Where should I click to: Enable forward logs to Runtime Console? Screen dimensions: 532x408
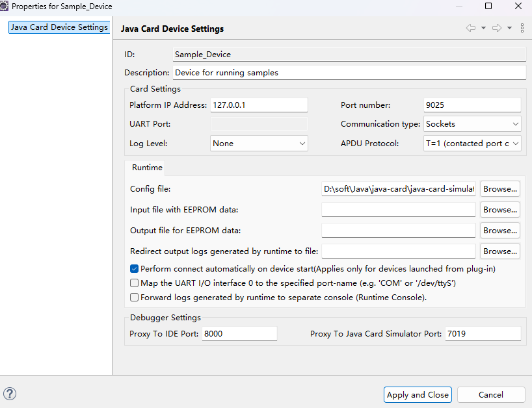click(135, 298)
